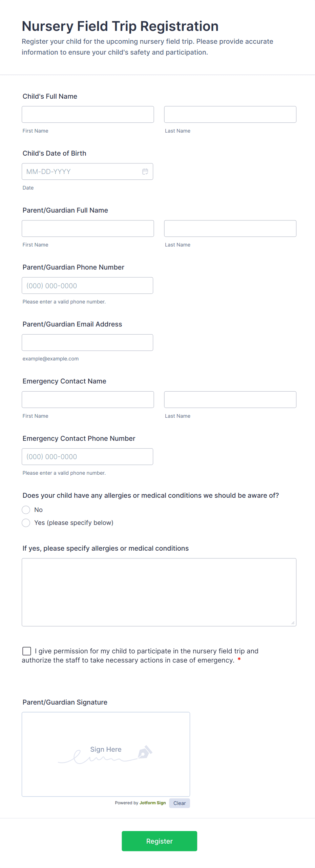Select the No allergies radio button
This screenshot has height=868, width=315.
pos(26,510)
